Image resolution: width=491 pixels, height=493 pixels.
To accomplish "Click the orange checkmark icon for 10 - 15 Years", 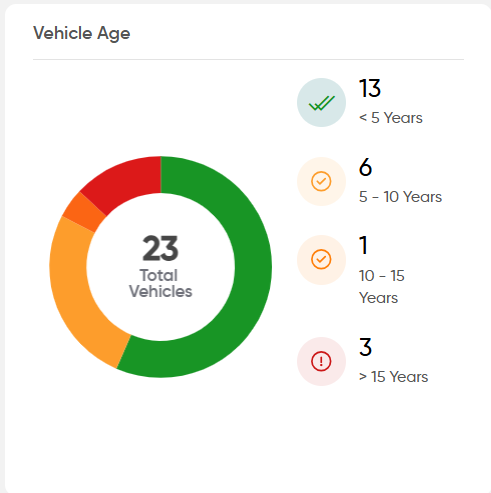I will pyautogui.click(x=321, y=260).
